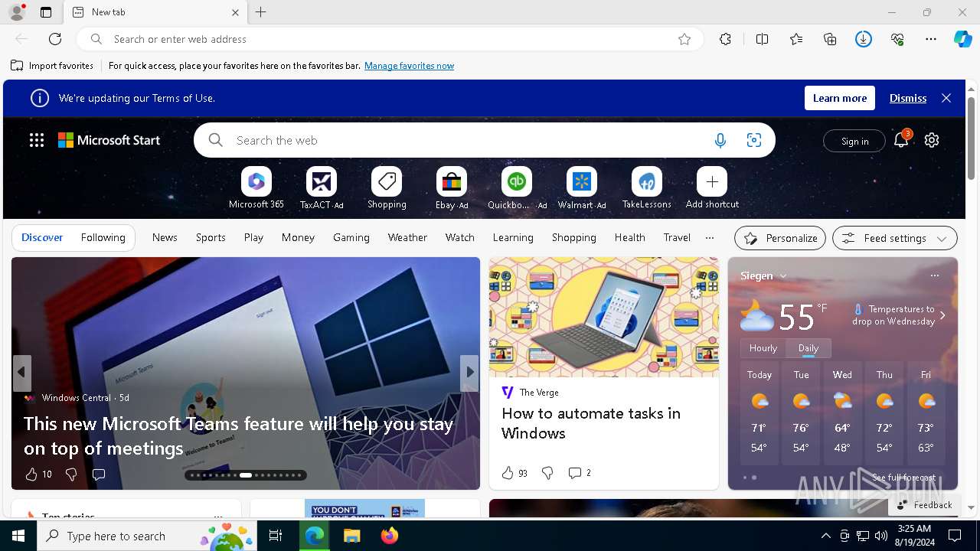Launch Firefox from the taskbar
This screenshot has width=980, height=551.
pos(389,536)
